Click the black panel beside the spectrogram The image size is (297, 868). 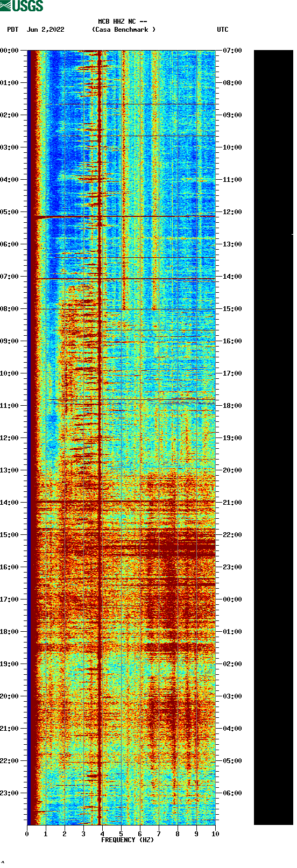pos(273,437)
